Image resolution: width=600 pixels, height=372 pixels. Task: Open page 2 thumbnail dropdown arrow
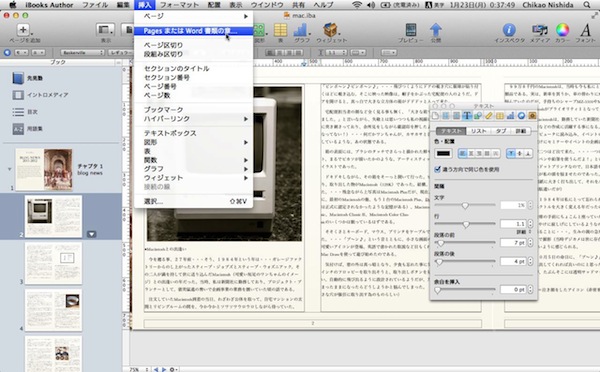91,234
